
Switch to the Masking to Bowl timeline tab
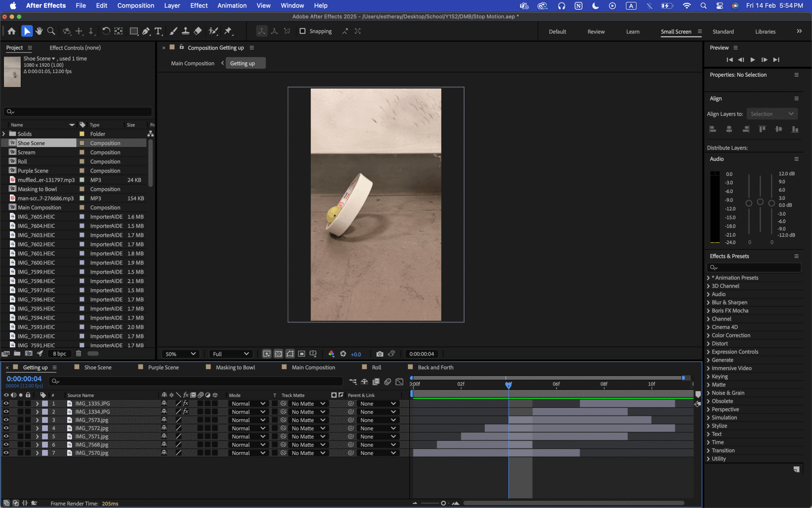(235, 367)
